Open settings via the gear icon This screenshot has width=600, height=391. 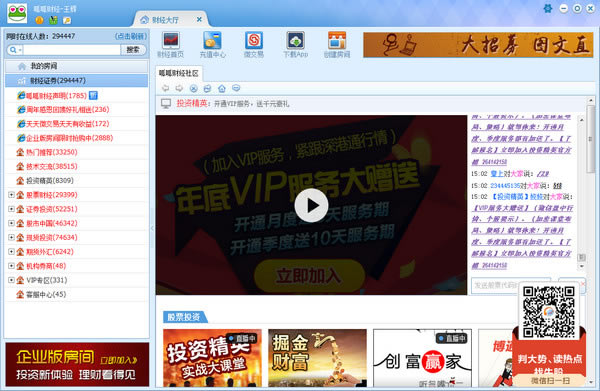(x=548, y=8)
